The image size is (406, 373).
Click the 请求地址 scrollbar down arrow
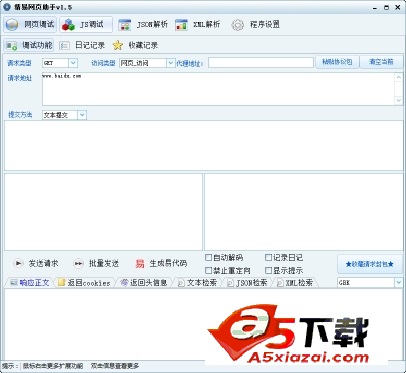(399, 100)
